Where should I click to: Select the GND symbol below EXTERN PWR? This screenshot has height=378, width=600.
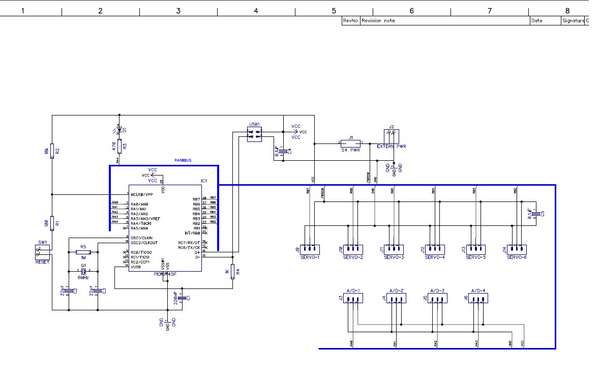394,168
